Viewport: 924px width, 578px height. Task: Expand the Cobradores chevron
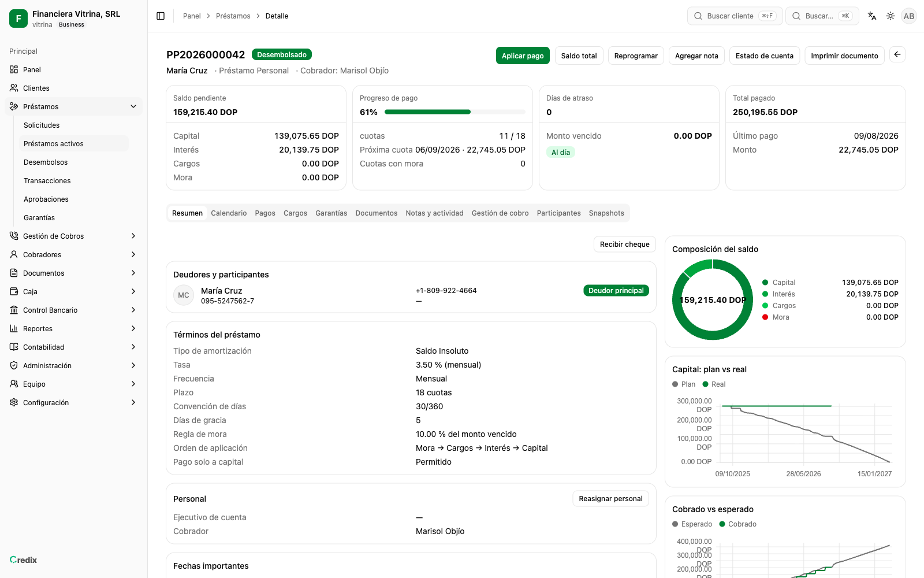[133, 254]
